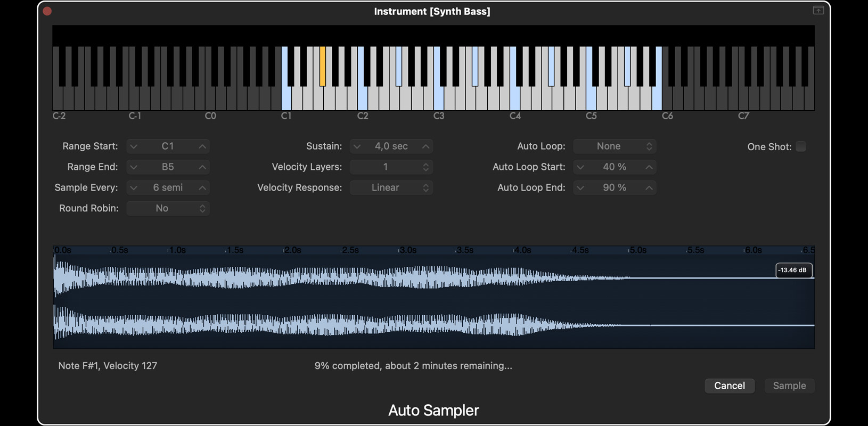The width and height of the screenshot is (868, 426).
Task: Click the 2.0s mark on waveform ruler
Action: tap(292, 250)
